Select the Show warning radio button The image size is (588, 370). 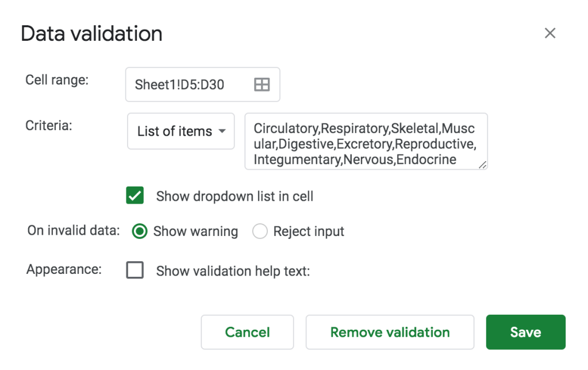pyautogui.click(x=140, y=231)
